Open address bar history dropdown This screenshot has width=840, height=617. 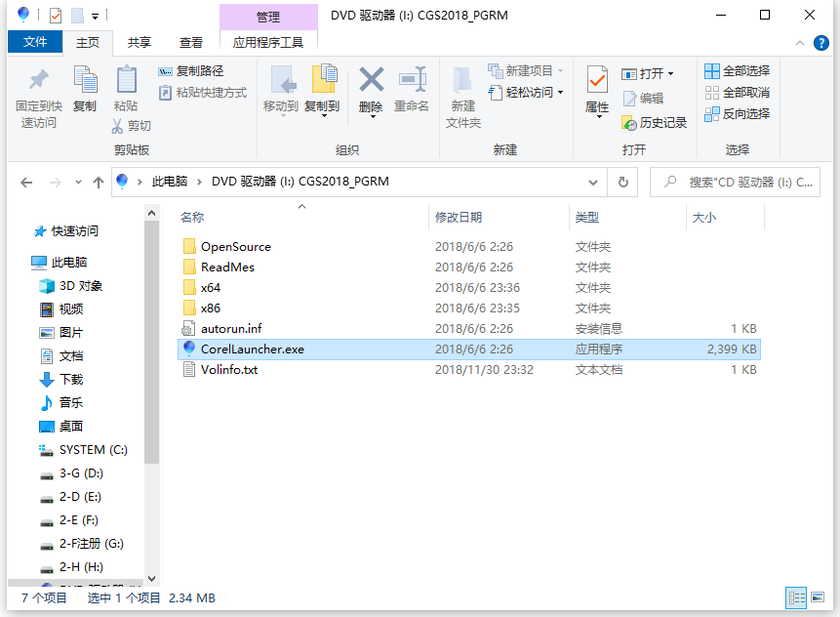click(x=592, y=183)
